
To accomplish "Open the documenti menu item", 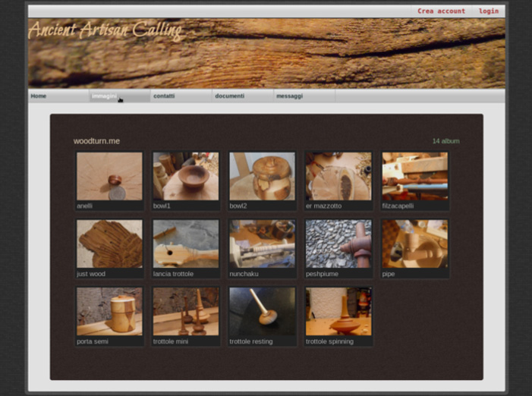I will (x=229, y=96).
